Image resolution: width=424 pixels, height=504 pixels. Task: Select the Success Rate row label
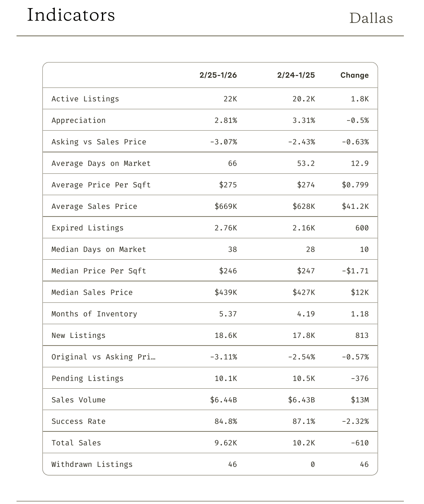coord(79,421)
